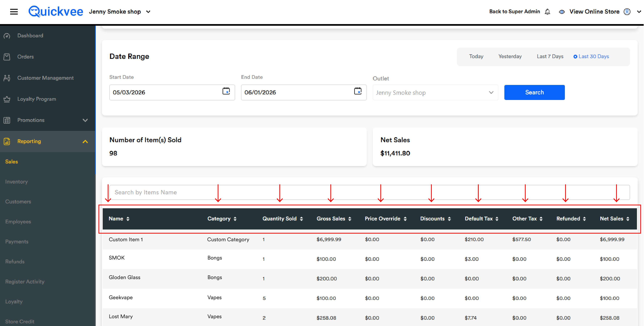
Task: Select Store Credit submenu item
Action: [x=20, y=321]
